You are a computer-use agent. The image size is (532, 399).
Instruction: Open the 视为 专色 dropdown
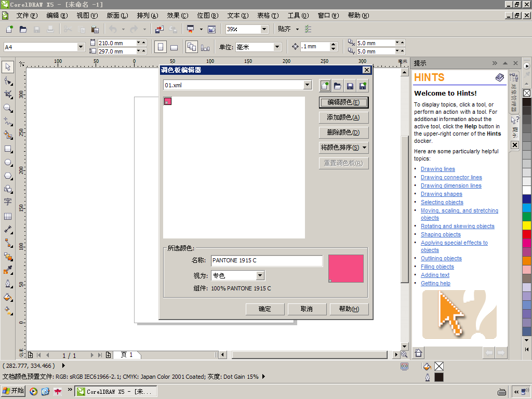tap(260, 276)
